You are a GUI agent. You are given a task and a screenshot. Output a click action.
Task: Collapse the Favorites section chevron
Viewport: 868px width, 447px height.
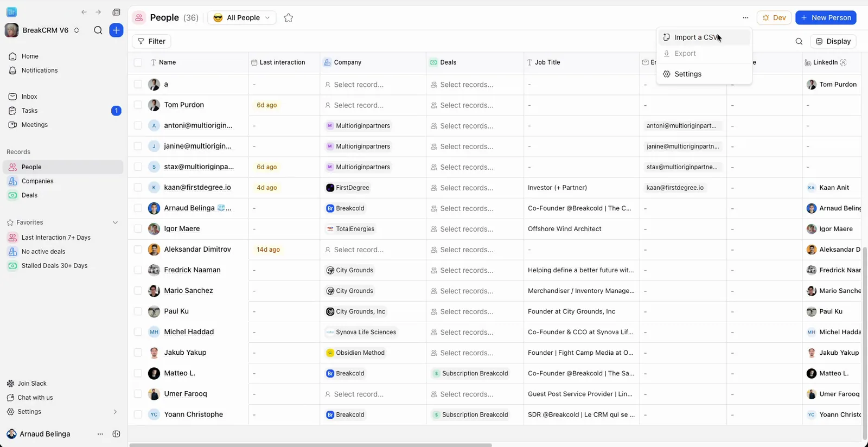115,222
